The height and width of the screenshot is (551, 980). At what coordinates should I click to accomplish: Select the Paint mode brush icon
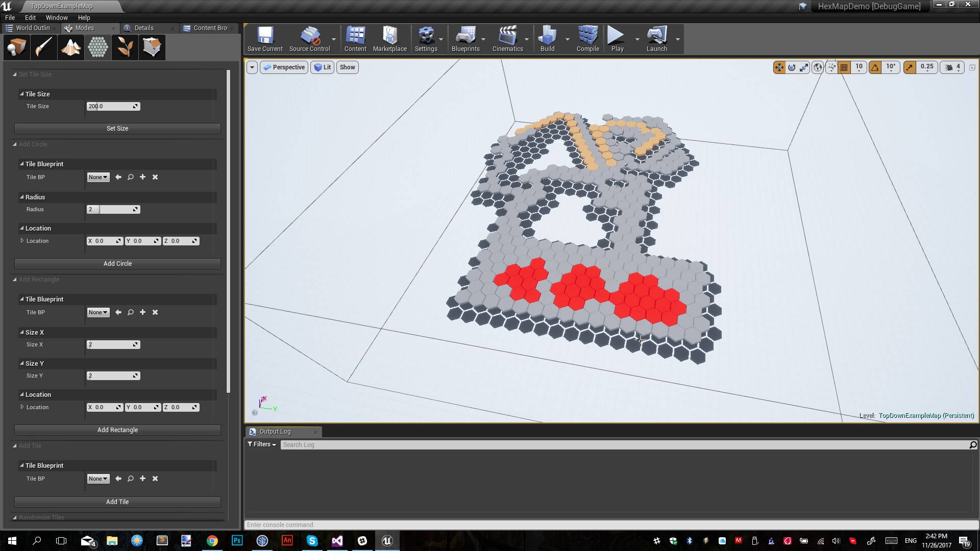click(x=43, y=47)
